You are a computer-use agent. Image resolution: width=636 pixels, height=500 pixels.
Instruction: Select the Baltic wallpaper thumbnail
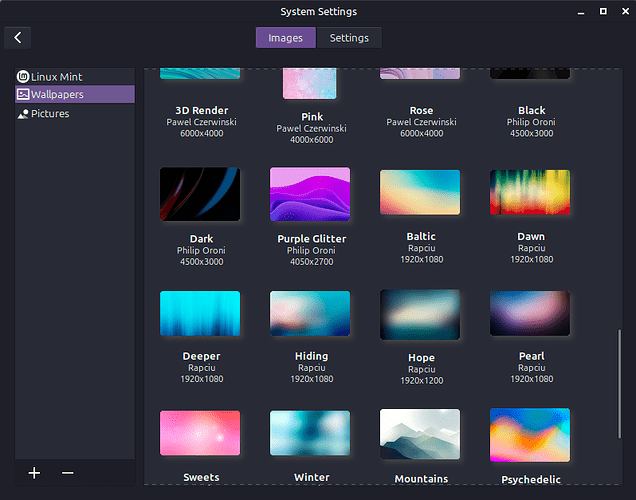coord(420,193)
